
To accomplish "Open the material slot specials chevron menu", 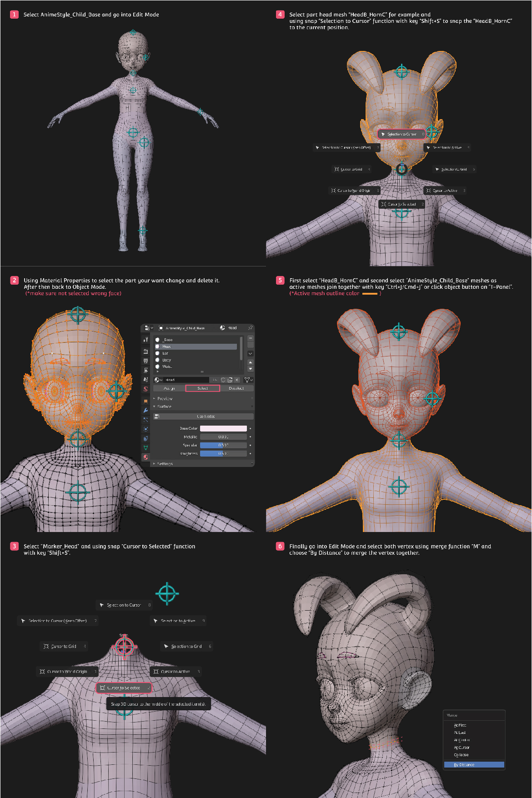I will coord(251,354).
